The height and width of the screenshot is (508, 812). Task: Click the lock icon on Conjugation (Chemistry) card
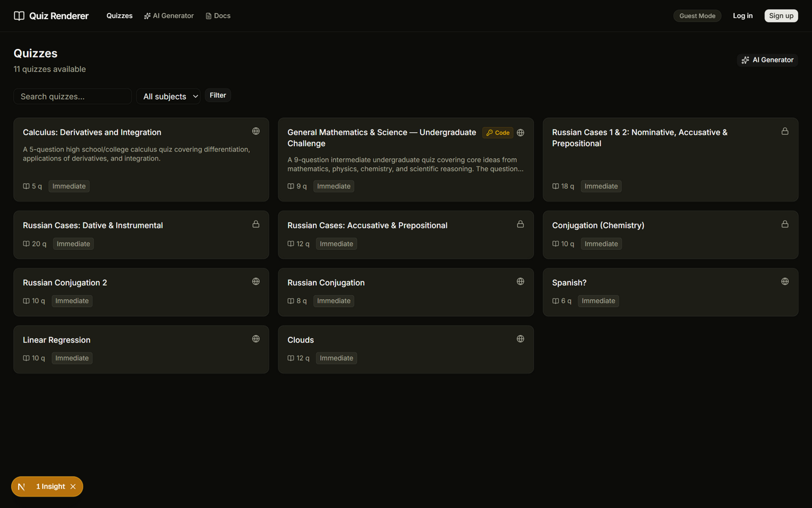[785, 224]
